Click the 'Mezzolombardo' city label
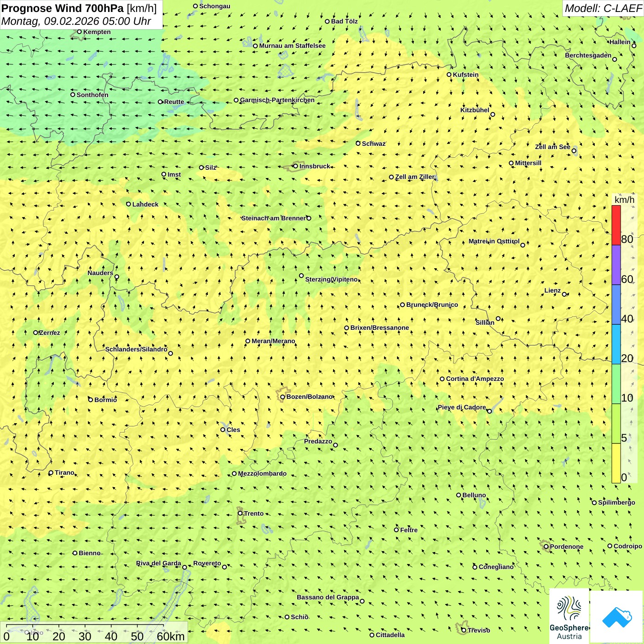The image size is (644, 644). [262, 473]
